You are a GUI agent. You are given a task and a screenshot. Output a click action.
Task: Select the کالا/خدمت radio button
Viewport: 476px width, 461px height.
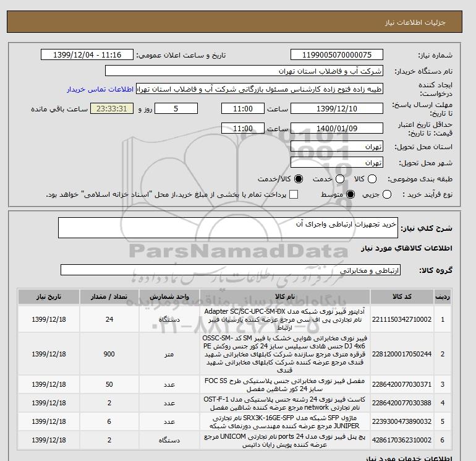(299, 179)
